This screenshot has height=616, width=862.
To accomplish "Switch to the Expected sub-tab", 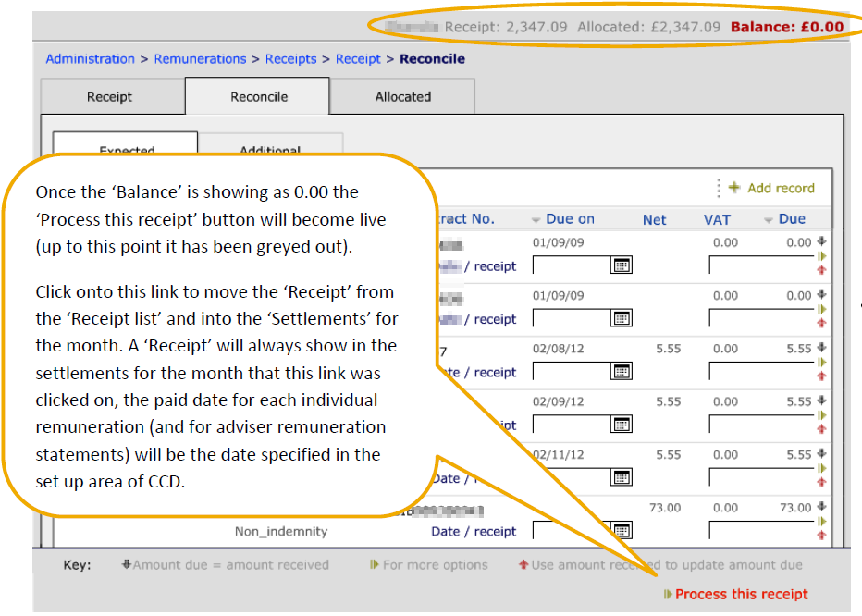I will 126,144.
